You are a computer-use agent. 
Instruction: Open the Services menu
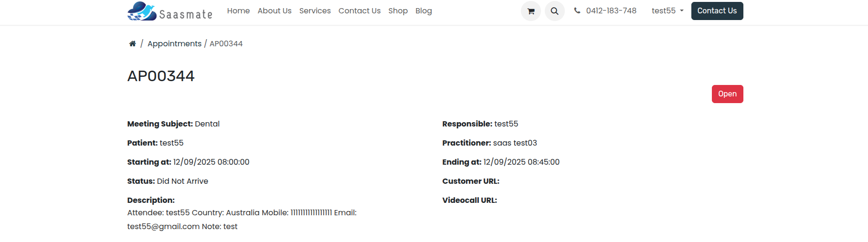tap(315, 11)
